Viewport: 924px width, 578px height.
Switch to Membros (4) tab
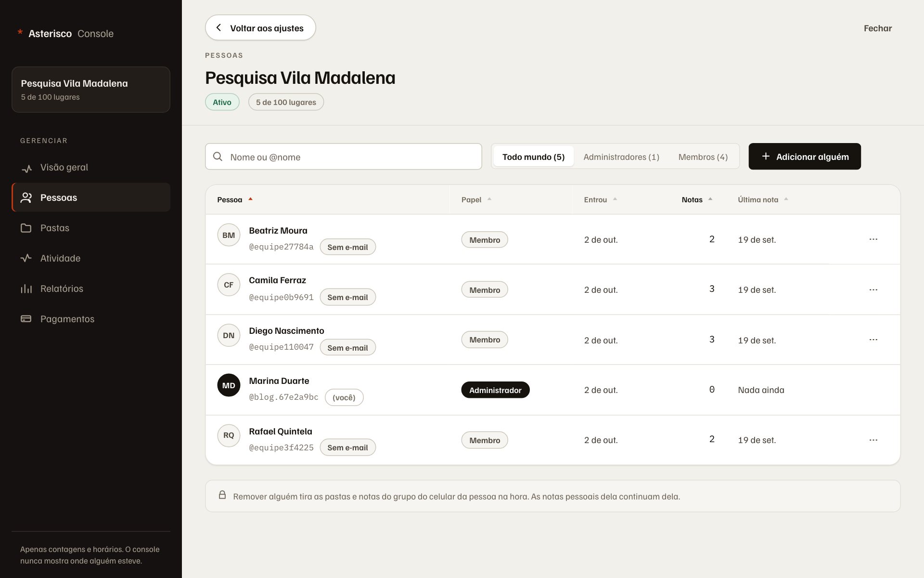pyautogui.click(x=703, y=157)
